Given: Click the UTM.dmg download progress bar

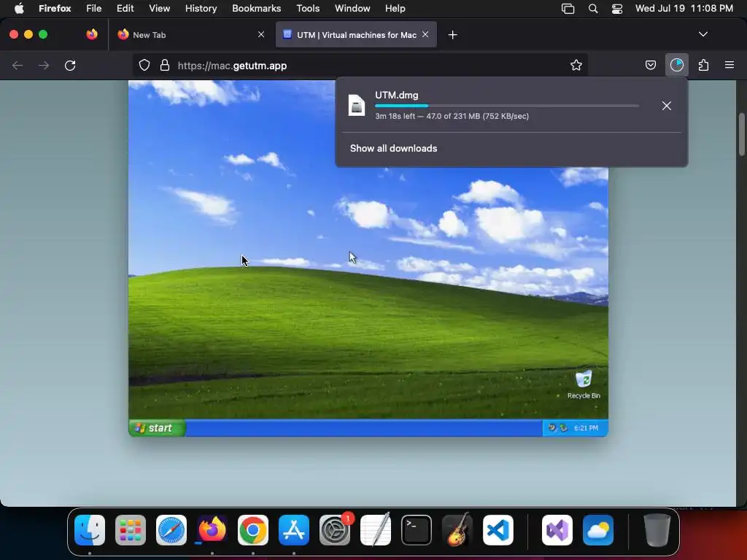Looking at the screenshot, I should click(507, 106).
